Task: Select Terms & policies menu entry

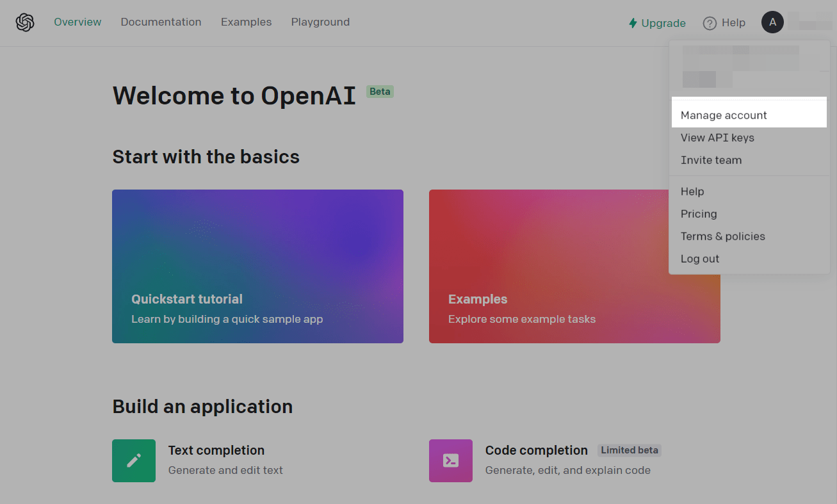Action: click(722, 236)
